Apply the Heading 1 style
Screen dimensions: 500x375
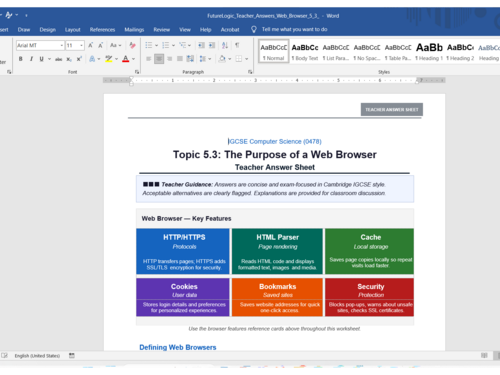pos(429,51)
